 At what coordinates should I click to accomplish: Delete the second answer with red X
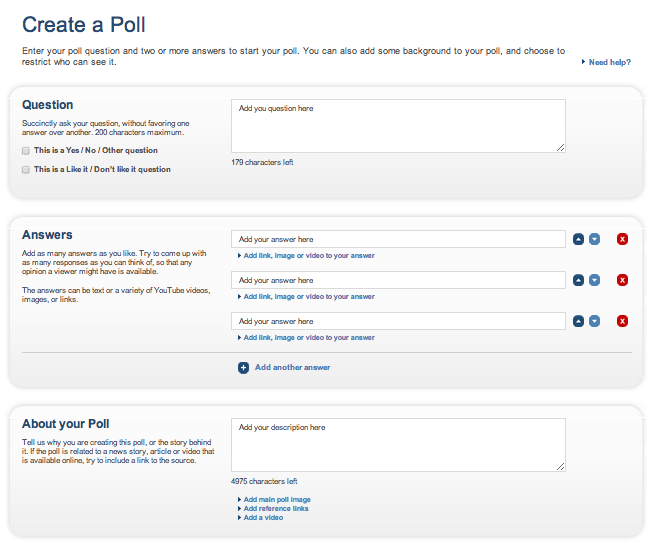pyautogui.click(x=622, y=280)
